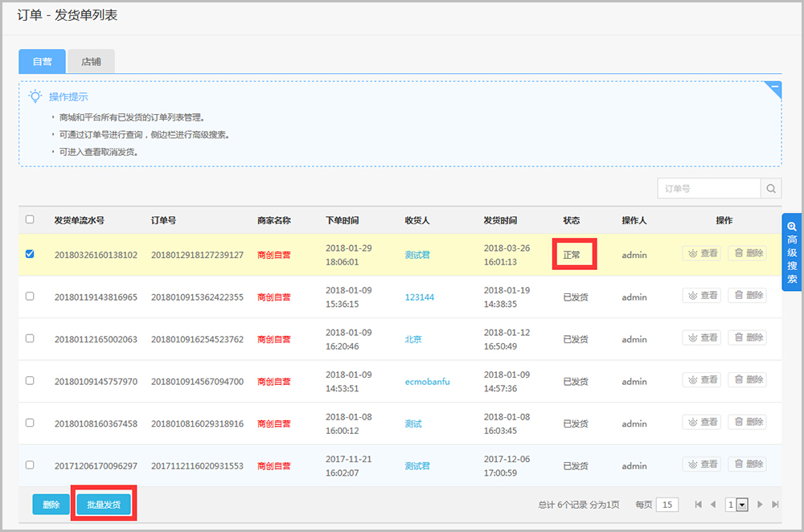The width and height of the screenshot is (804, 532).
Task: View order 20180108160367458 with 查看
Action: (x=701, y=423)
